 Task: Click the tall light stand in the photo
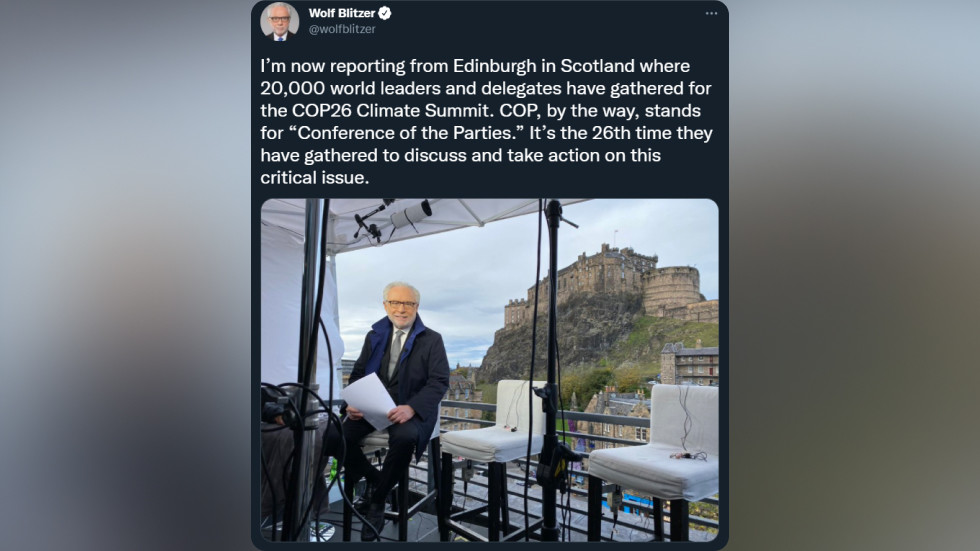(552, 370)
